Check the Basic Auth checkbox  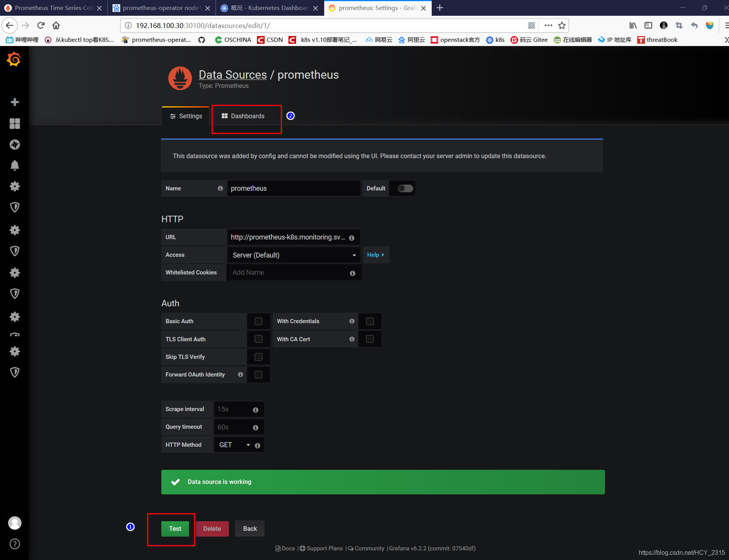point(258,321)
